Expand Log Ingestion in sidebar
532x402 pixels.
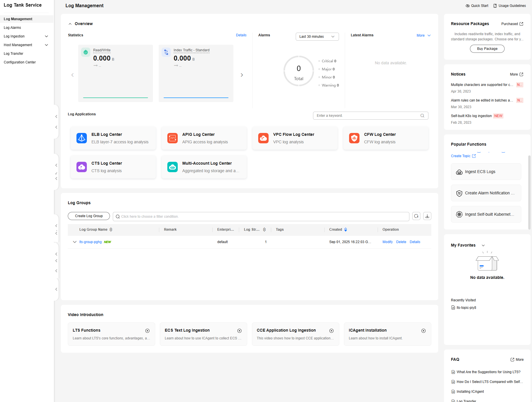tap(46, 36)
